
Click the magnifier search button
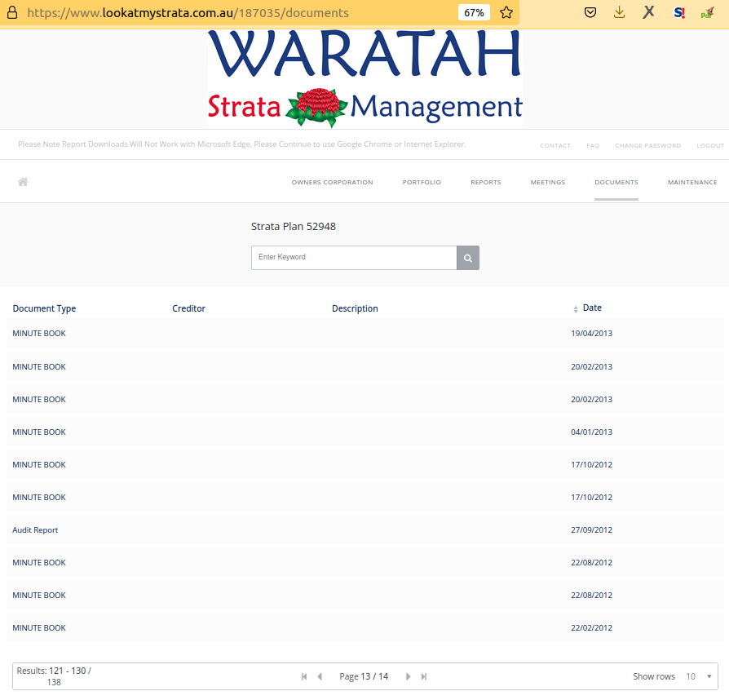(468, 258)
